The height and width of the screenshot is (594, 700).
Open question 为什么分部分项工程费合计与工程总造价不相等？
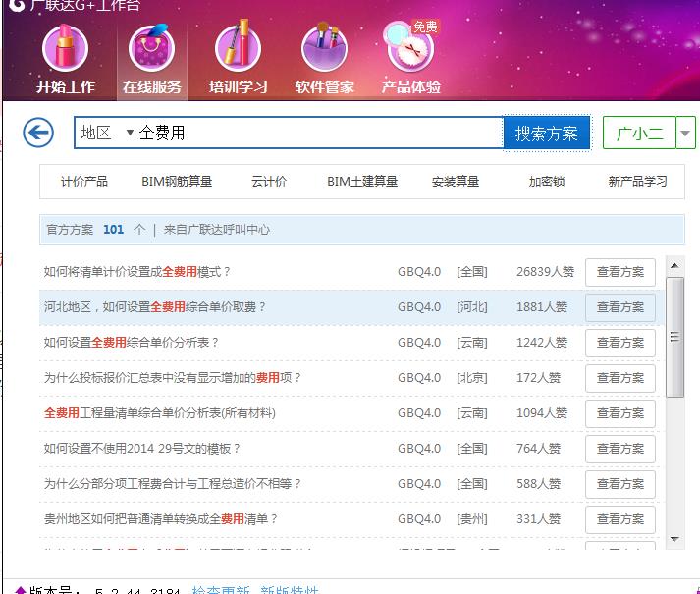click(173, 483)
